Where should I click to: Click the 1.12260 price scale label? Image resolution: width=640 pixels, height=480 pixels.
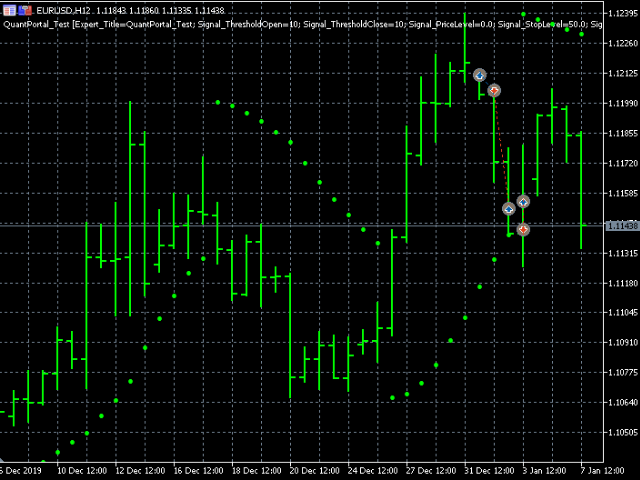tap(622, 43)
